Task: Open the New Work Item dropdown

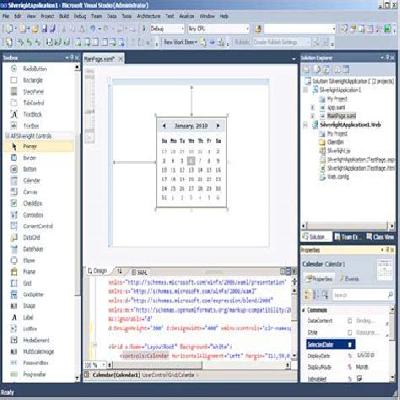Action: pos(180,42)
